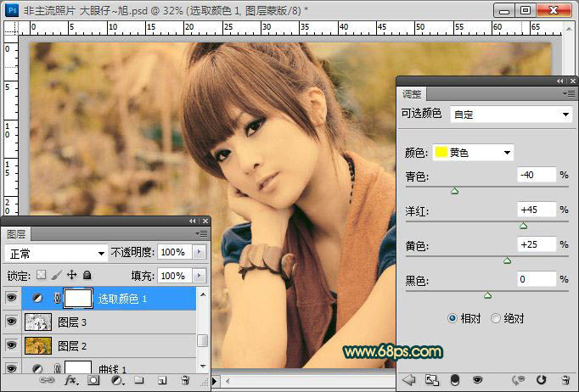579x392 pixels.
Task: Open the 正常 blend mode dropdown
Action: click(x=55, y=253)
